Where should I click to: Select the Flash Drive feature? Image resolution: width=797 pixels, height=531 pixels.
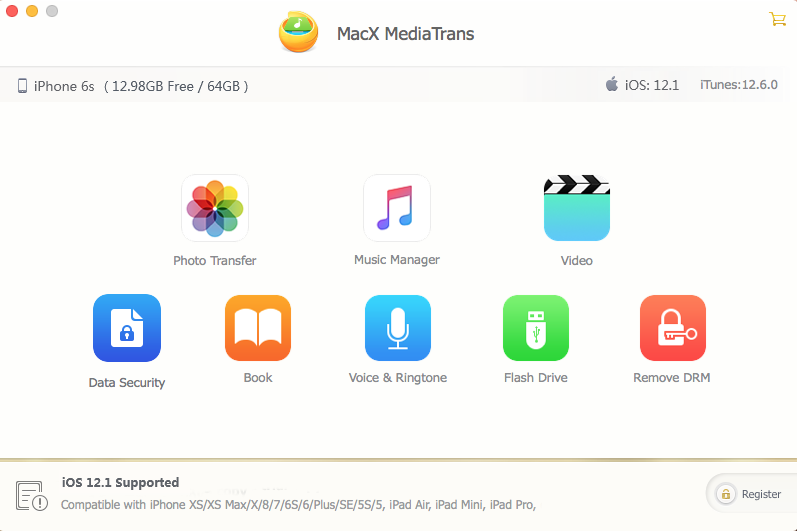(x=535, y=327)
